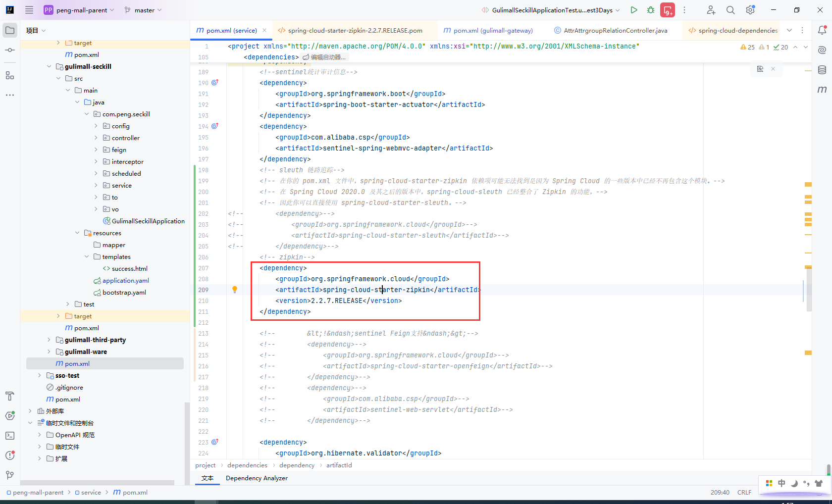Expand the sso-test folder
This screenshot has width=832, height=504.
[40, 375]
